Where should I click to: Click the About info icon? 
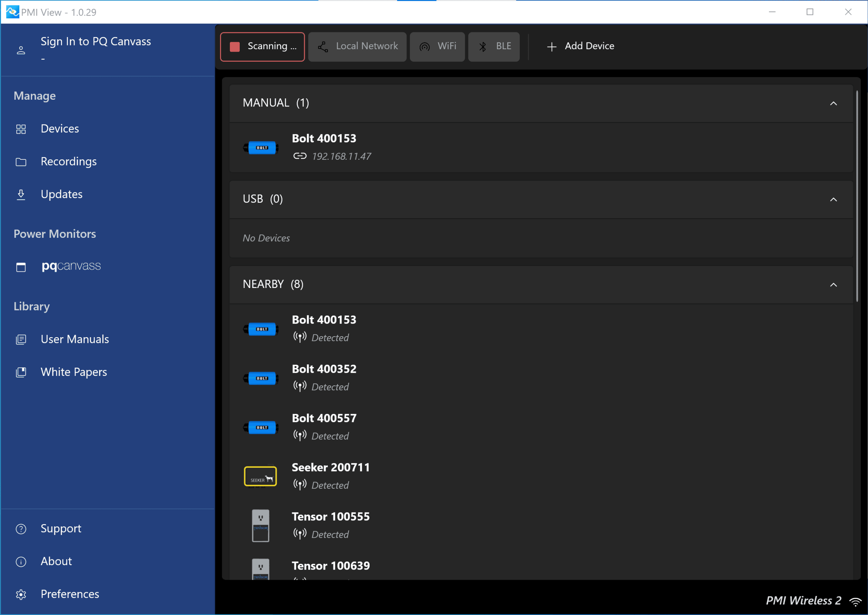(21, 562)
